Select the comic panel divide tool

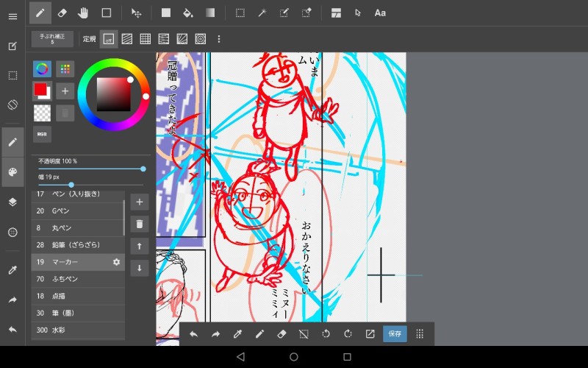click(336, 13)
